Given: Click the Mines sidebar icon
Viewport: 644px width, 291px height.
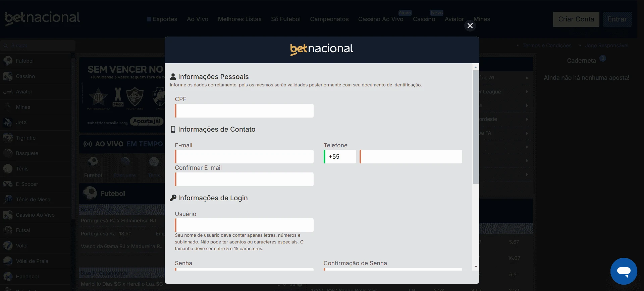Looking at the screenshot, I should tap(7, 107).
